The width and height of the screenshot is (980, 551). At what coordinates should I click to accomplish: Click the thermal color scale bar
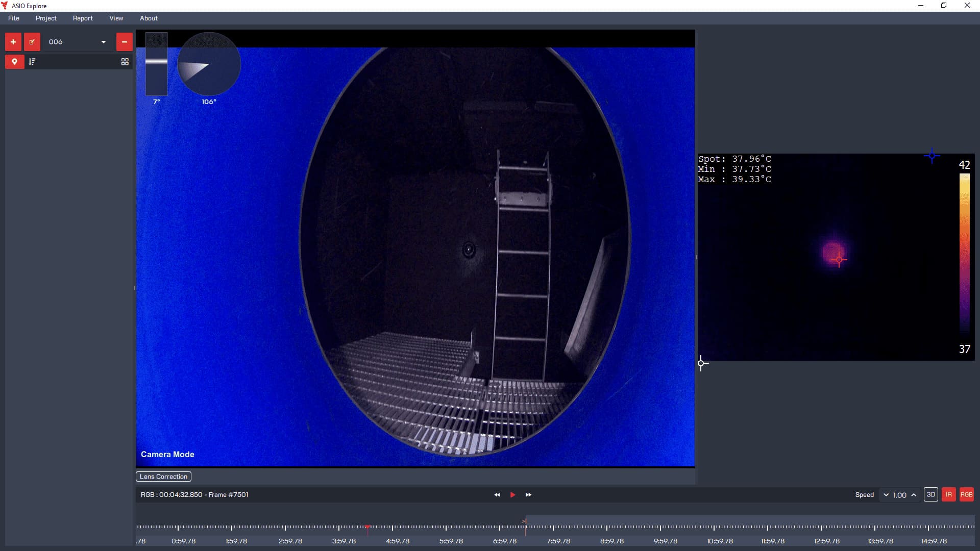click(964, 255)
